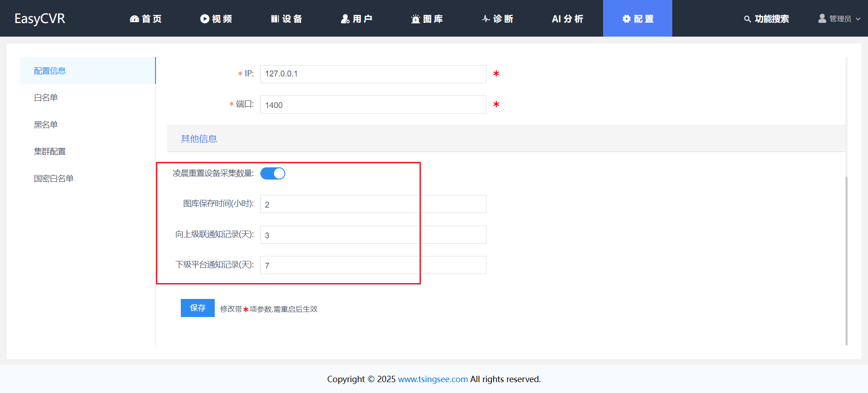Click the play icon beside 视频
The width and height of the screenshot is (868, 393).
(205, 19)
